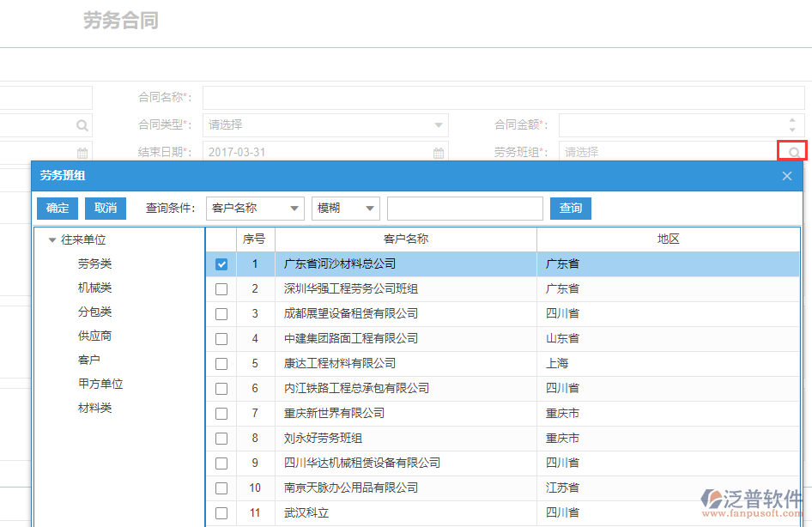Screen dimensions: 812x527
Task: Check the 深圳华强工程劳务公司班组 checkbox
Action: coord(221,289)
